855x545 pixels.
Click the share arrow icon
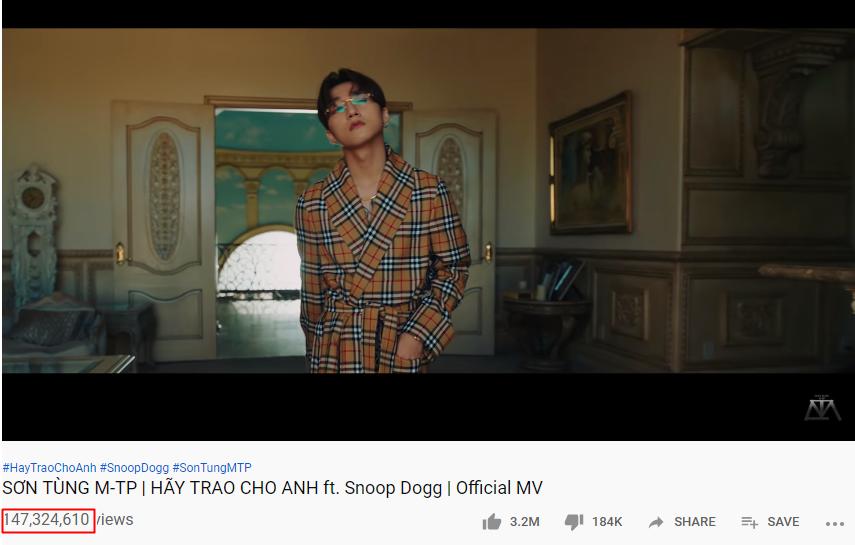coord(655,522)
